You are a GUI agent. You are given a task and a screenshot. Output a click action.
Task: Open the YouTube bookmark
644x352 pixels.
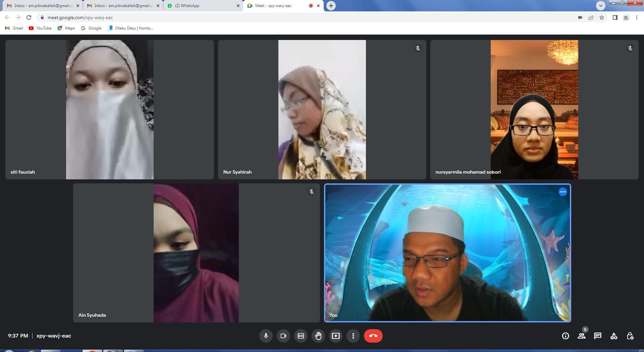click(40, 28)
